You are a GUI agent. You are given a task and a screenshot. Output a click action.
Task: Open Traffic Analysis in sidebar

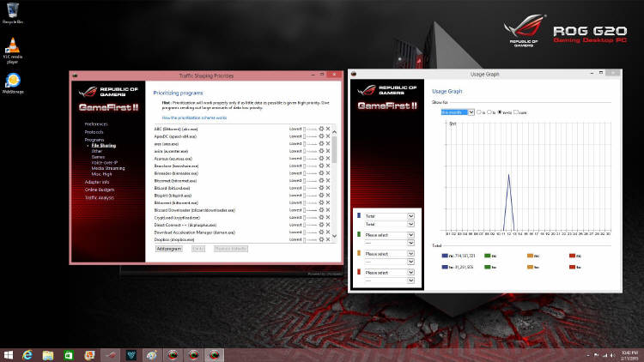(100, 198)
